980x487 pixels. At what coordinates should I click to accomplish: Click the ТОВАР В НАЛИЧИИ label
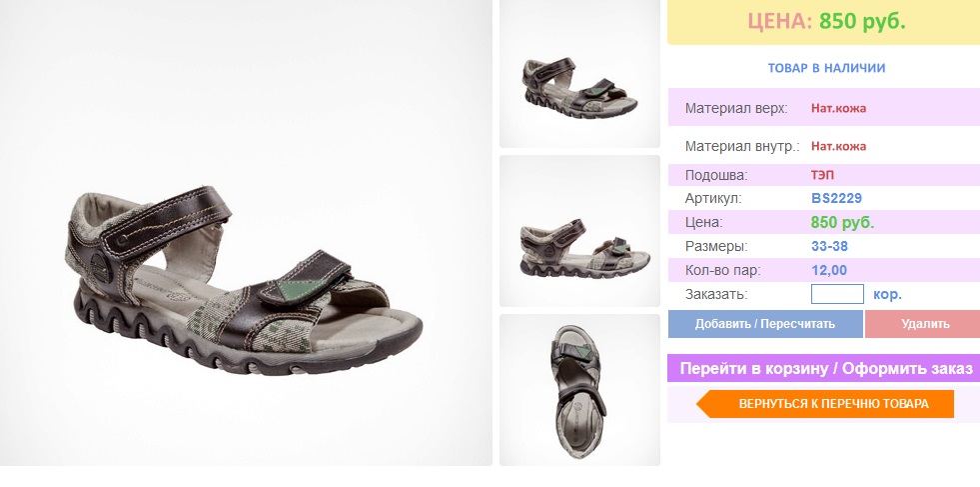tap(826, 68)
